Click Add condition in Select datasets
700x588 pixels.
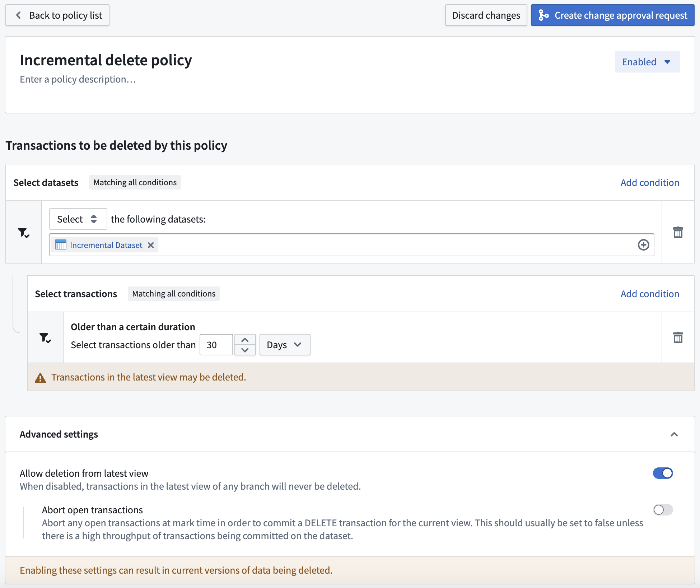[x=650, y=182]
